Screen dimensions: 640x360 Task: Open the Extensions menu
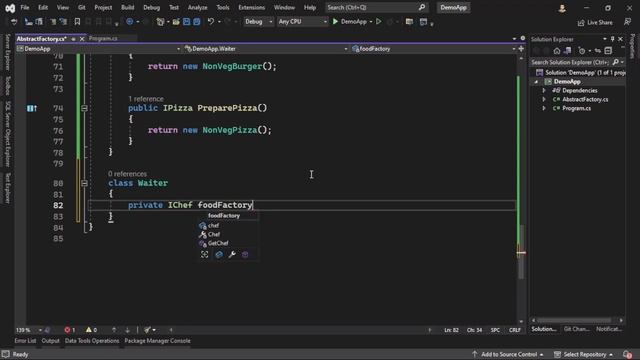click(251, 7)
